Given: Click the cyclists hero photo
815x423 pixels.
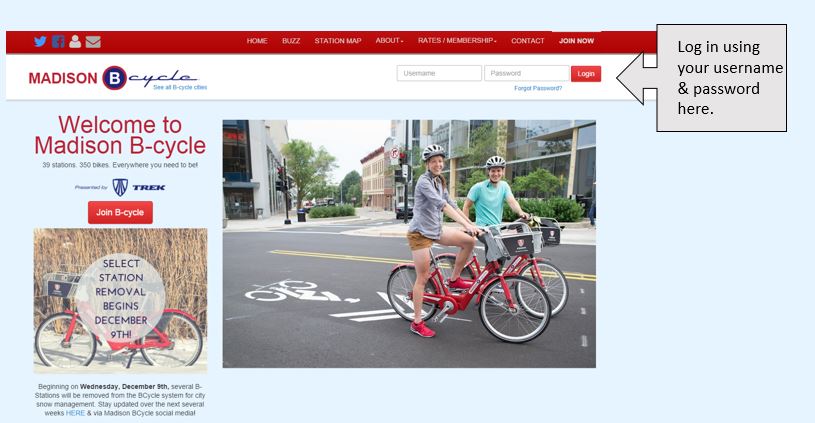Looking at the screenshot, I should (x=409, y=244).
